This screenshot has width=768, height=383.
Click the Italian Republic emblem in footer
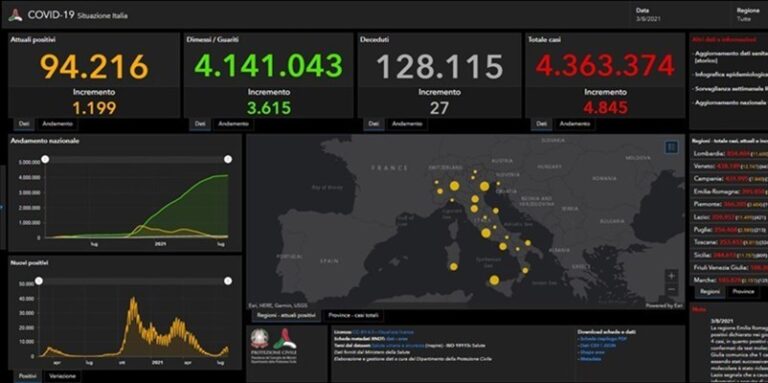(x=260, y=339)
